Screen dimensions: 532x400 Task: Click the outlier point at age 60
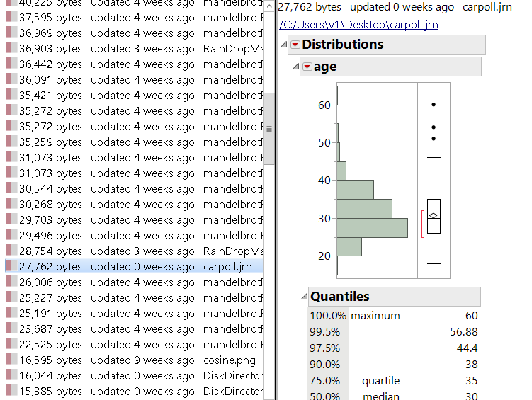(x=434, y=105)
